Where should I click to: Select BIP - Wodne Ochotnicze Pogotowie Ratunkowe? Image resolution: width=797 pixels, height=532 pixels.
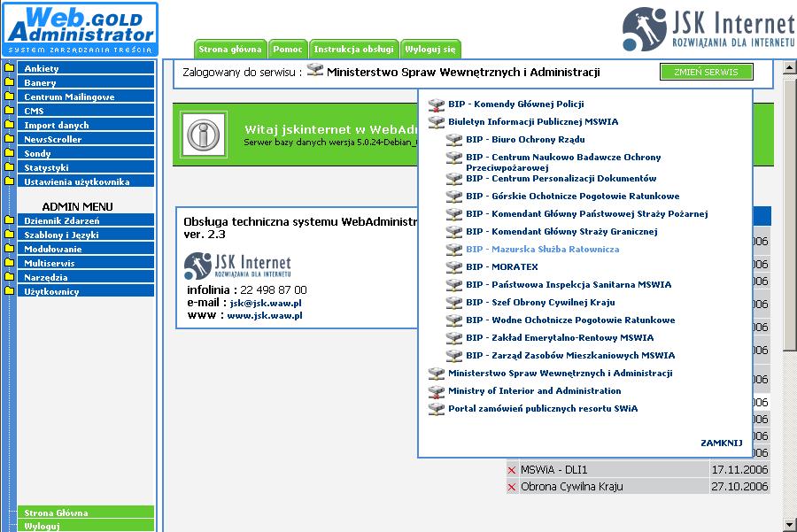click(x=570, y=320)
